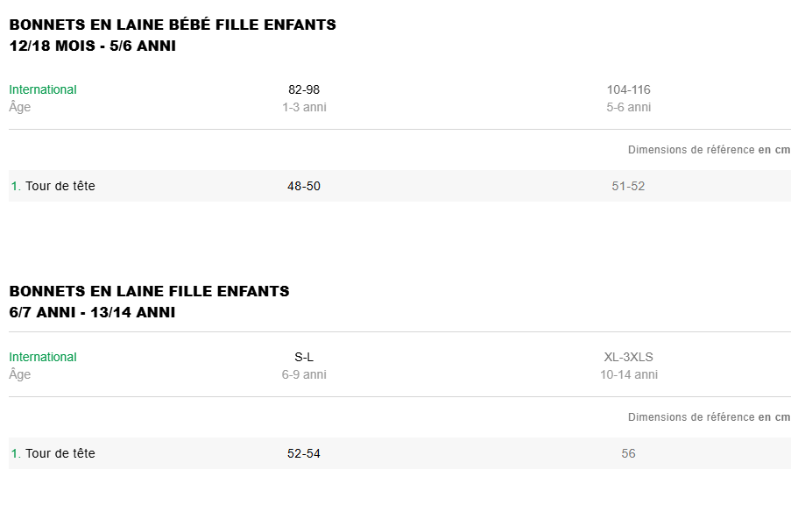Click the first table's International label
This screenshot has width=812, height=505.
click(x=43, y=89)
